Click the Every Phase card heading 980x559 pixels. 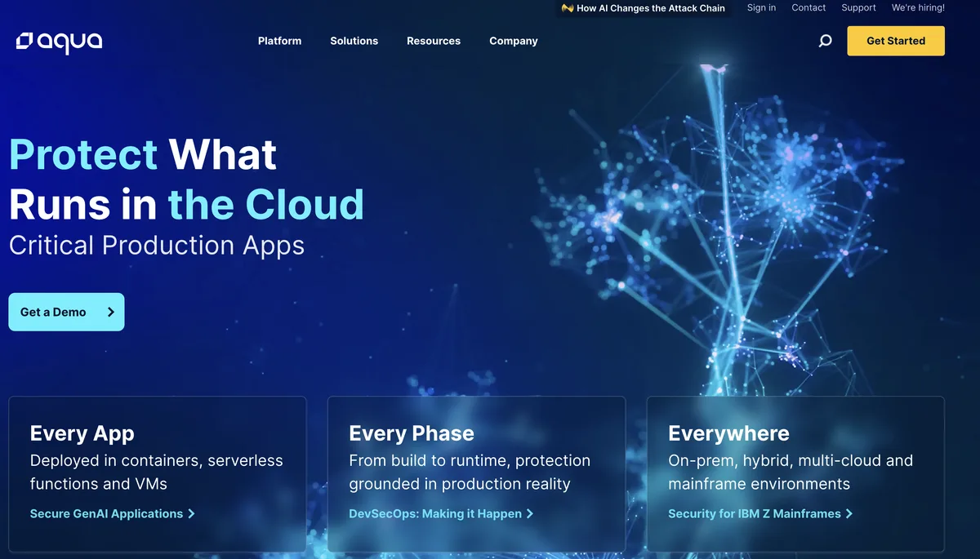tap(412, 433)
